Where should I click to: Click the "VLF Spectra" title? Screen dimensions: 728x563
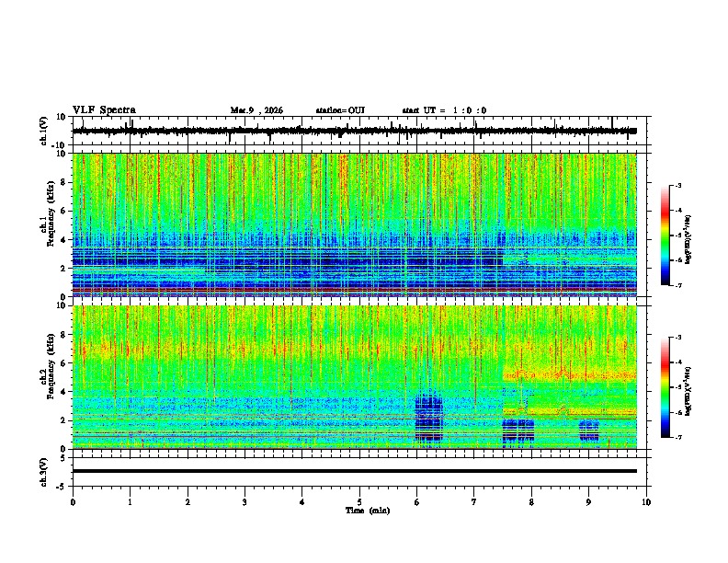(x=104, y=110)
